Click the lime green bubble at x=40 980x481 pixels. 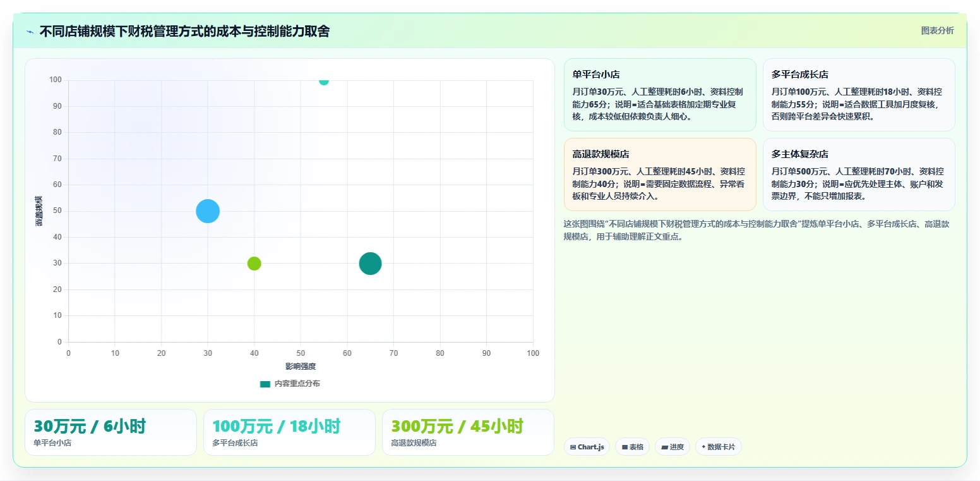click(x=254, y=264)
